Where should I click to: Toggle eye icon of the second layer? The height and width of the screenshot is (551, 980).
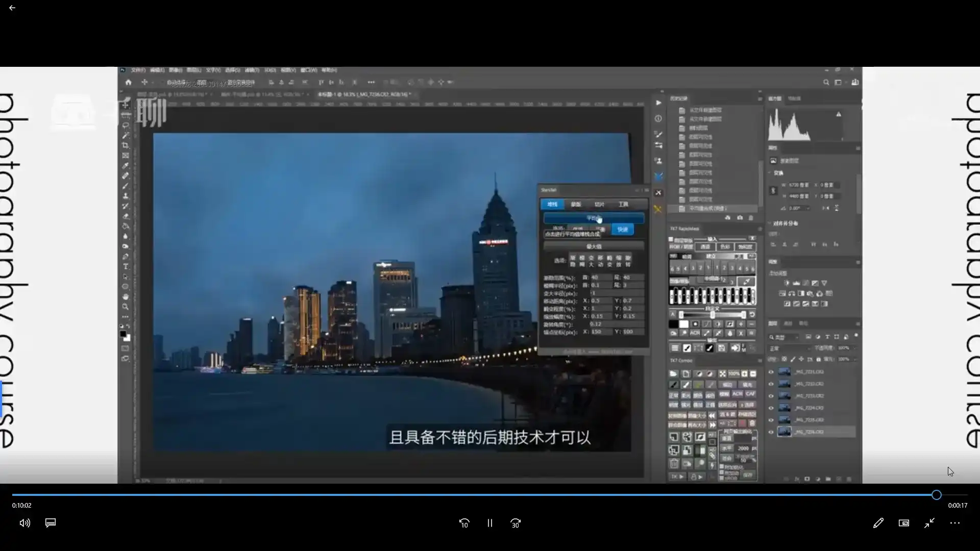pyautogui.click(x=771, y=384)
